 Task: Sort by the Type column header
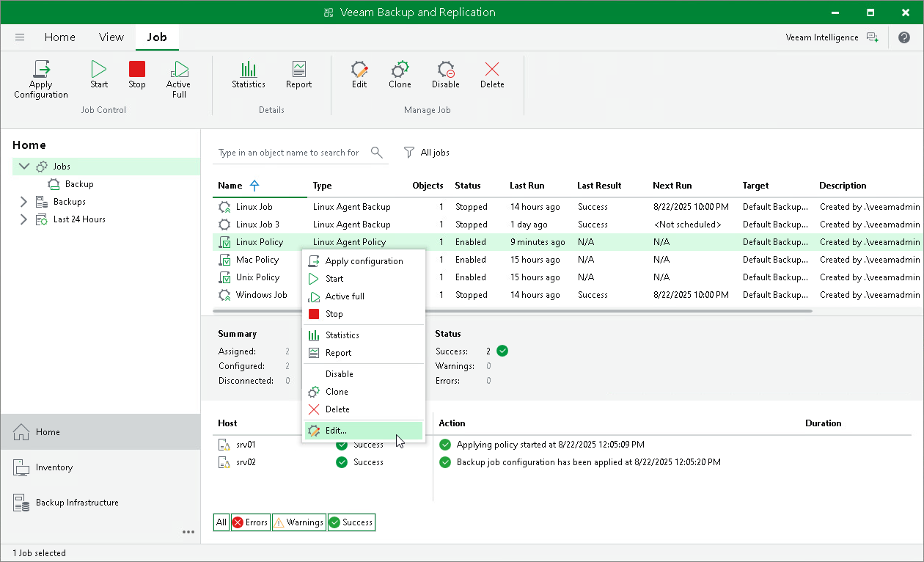[x=322, y=186]
